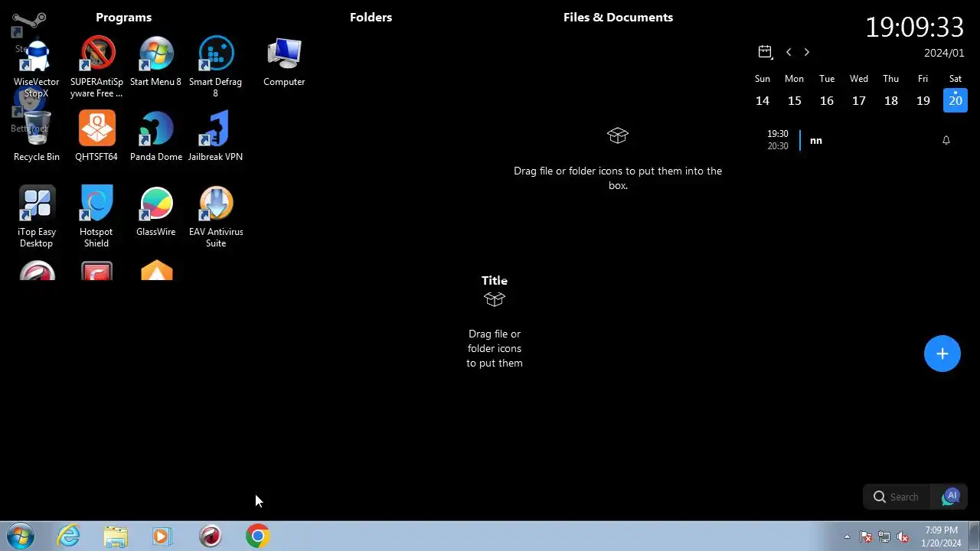Screen dimensions: 980x551
Task: Open SUPERAntiSpyware Free shortcut
Action: 96,67
